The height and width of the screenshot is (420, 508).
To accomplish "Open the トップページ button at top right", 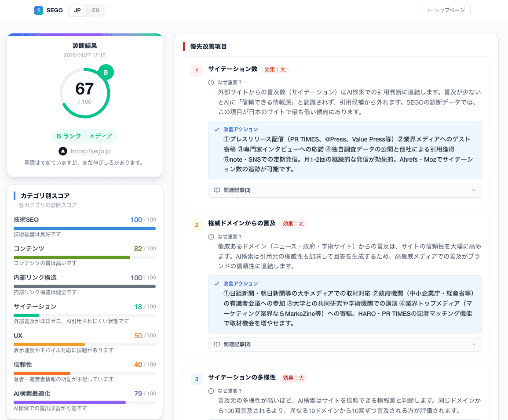I will (446, 10).
